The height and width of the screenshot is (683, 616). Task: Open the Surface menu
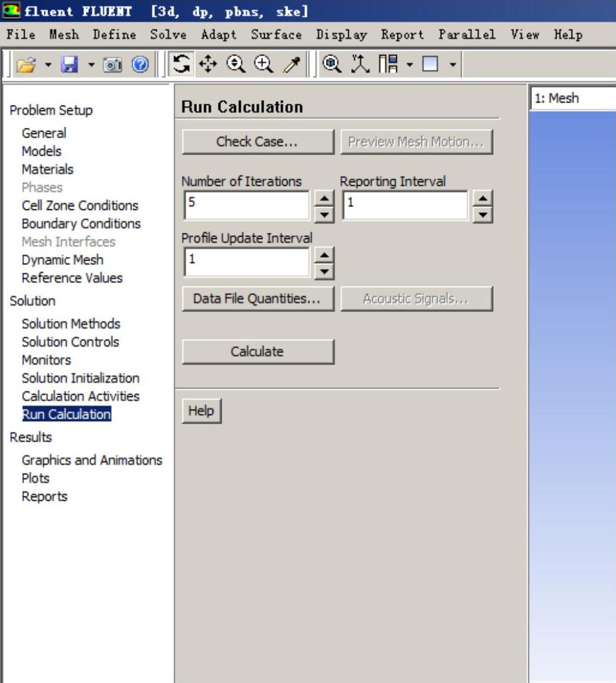(277, 35)
